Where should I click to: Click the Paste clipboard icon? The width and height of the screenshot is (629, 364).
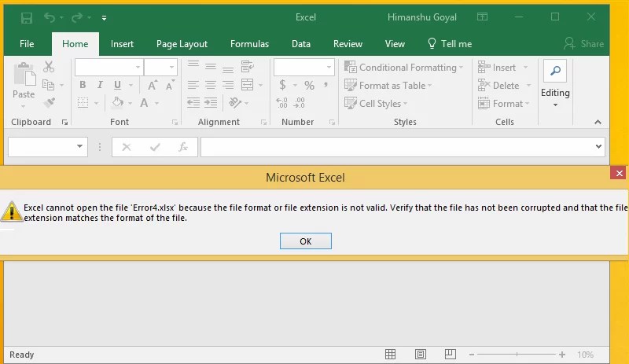tap(24, 79)
